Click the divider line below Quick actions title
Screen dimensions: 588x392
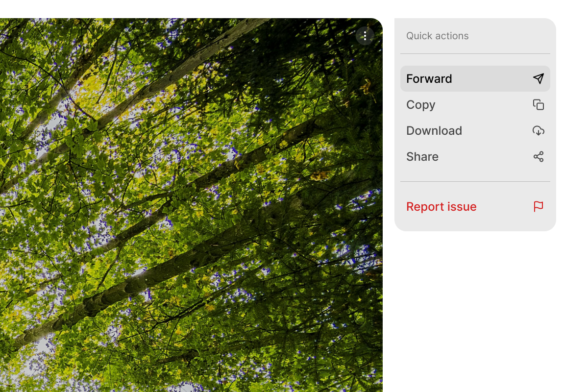475,53
